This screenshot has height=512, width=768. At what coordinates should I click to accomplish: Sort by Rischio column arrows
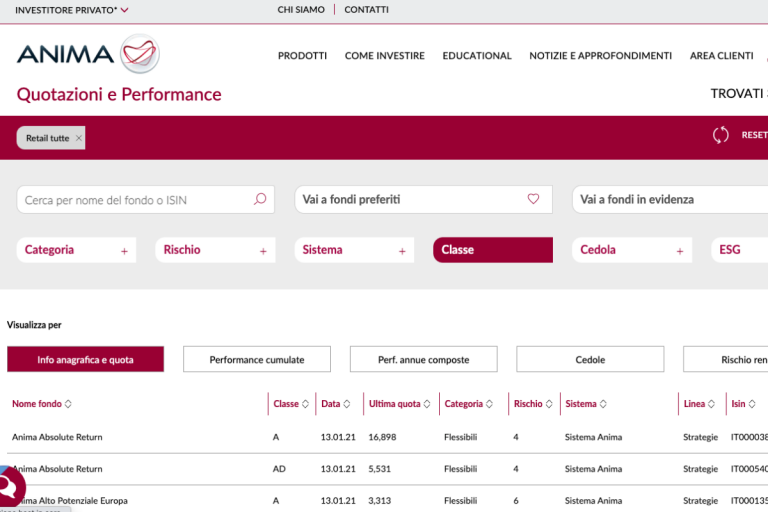click(x=549, y=404)
